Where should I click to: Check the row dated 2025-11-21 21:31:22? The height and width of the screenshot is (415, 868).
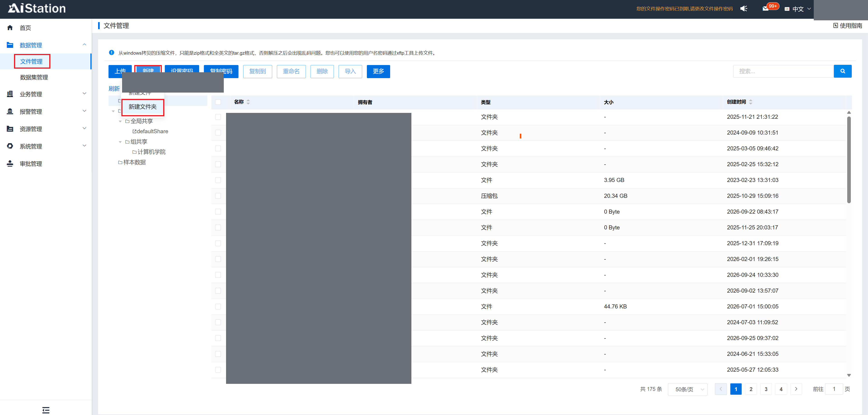click(218, 117)
